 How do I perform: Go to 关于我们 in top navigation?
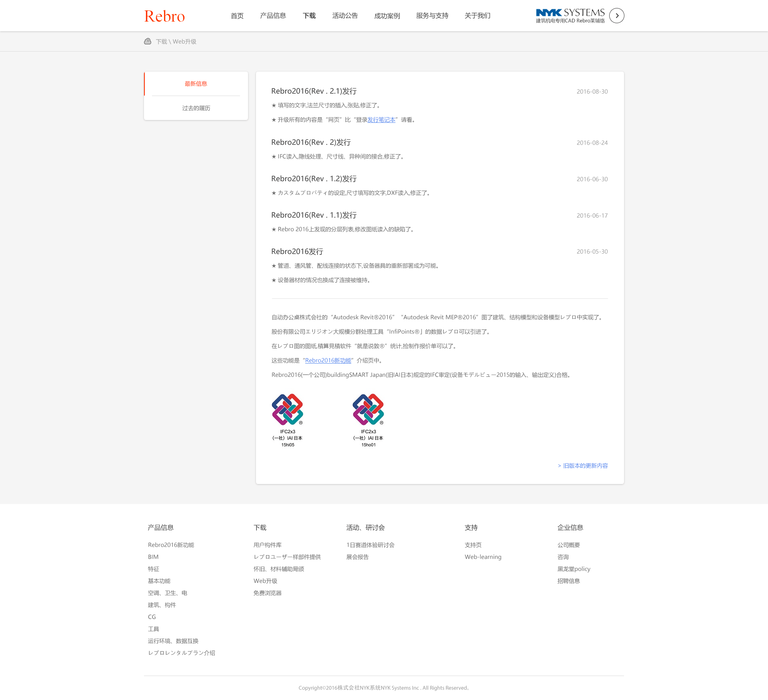point(477,16)
